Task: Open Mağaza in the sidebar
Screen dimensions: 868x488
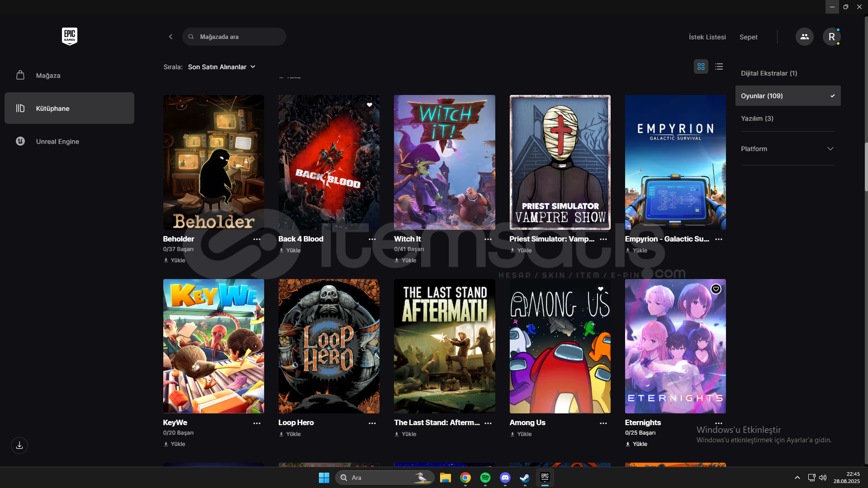Action: coord(69,76)
